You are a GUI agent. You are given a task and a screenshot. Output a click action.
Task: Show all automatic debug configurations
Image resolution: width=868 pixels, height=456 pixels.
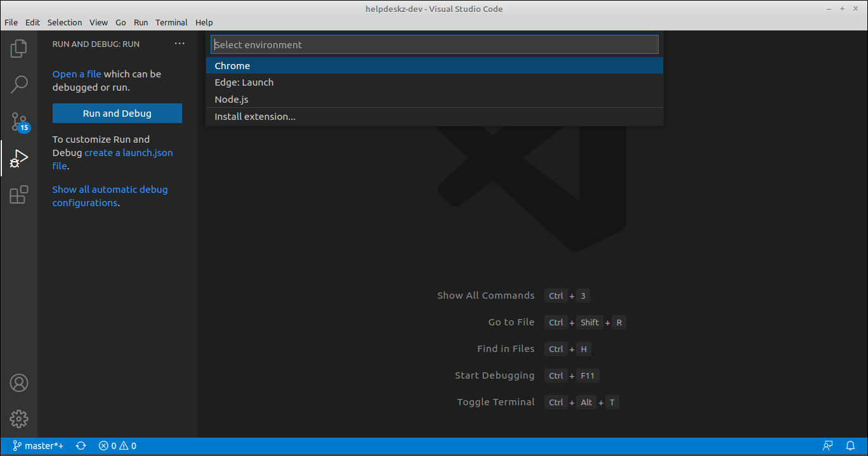point(110,189)
